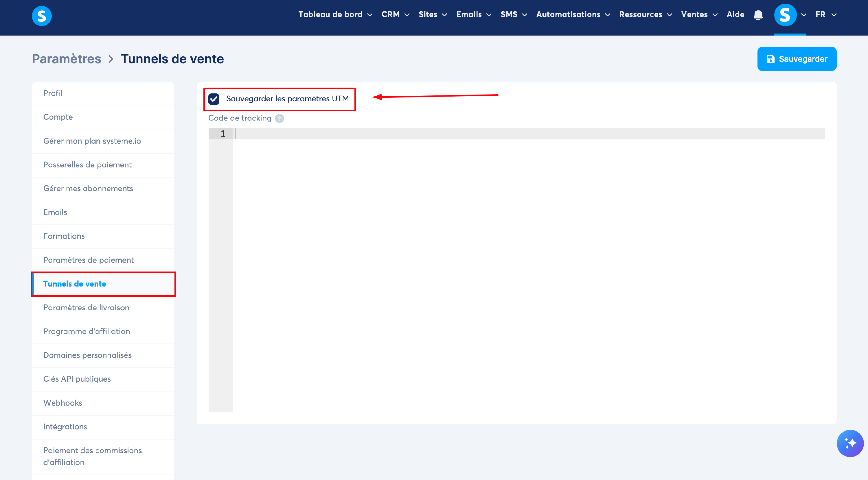Open Domaines personnalisés settings

(87, 355)
